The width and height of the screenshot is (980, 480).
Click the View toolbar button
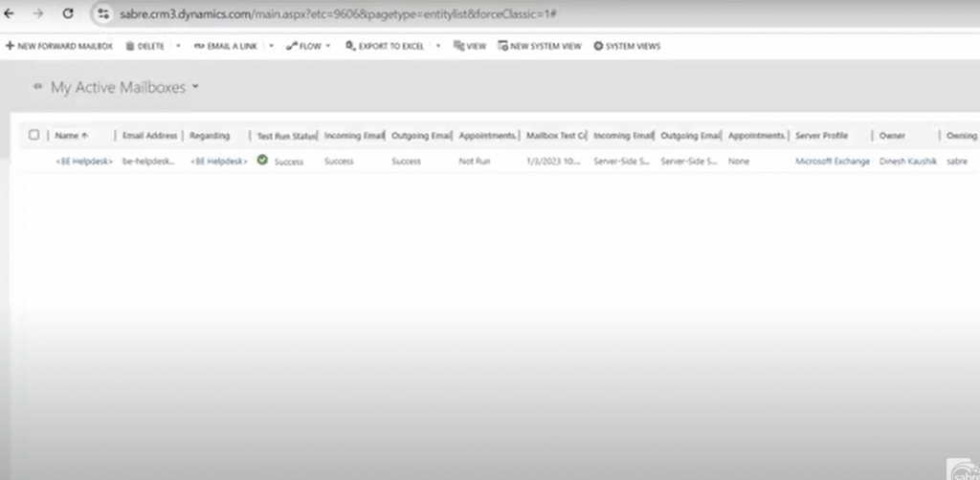point(470,46)
